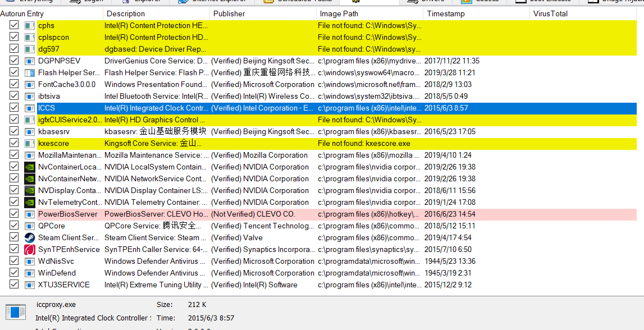Uncheck the DGPNPSEV entry checkbox
This screenshot has height=330, width=644.
(x=14, y=61)
